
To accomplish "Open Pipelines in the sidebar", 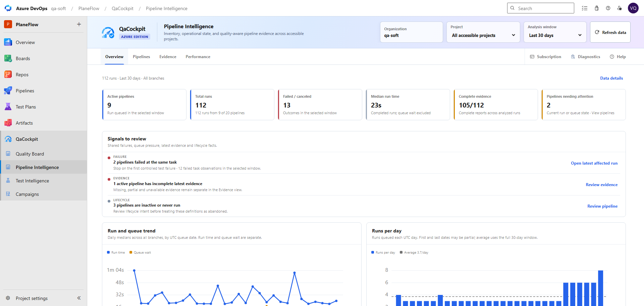I will point(44,91).
